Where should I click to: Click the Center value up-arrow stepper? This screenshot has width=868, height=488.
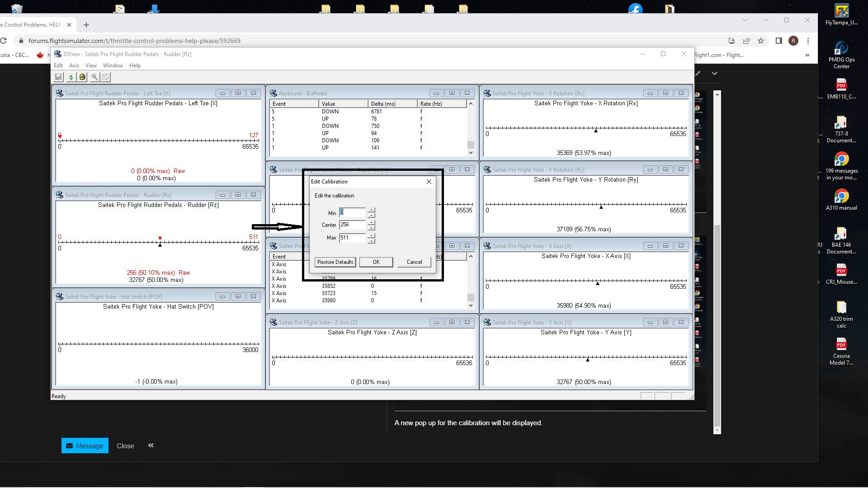[371, 222]
